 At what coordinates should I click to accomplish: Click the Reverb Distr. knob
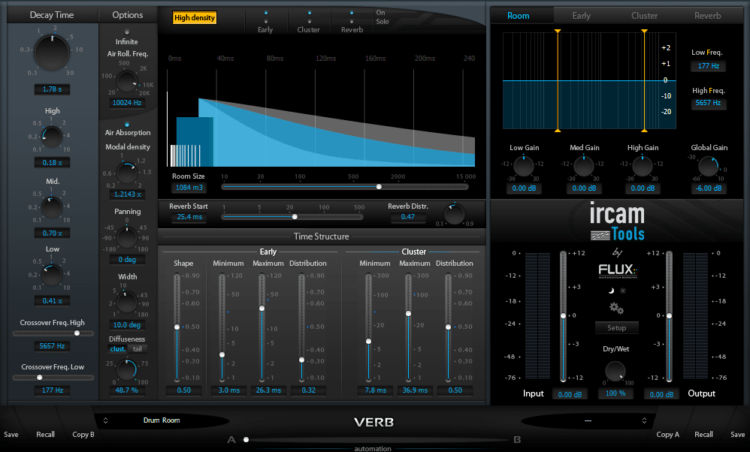click(454, 214)
